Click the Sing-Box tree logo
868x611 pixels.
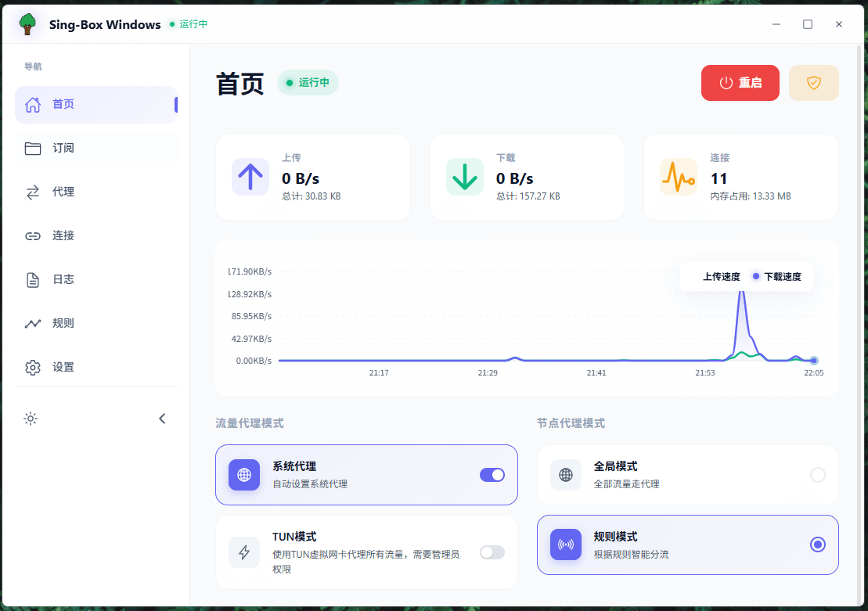pyautogui.click(x=27, y=23)
